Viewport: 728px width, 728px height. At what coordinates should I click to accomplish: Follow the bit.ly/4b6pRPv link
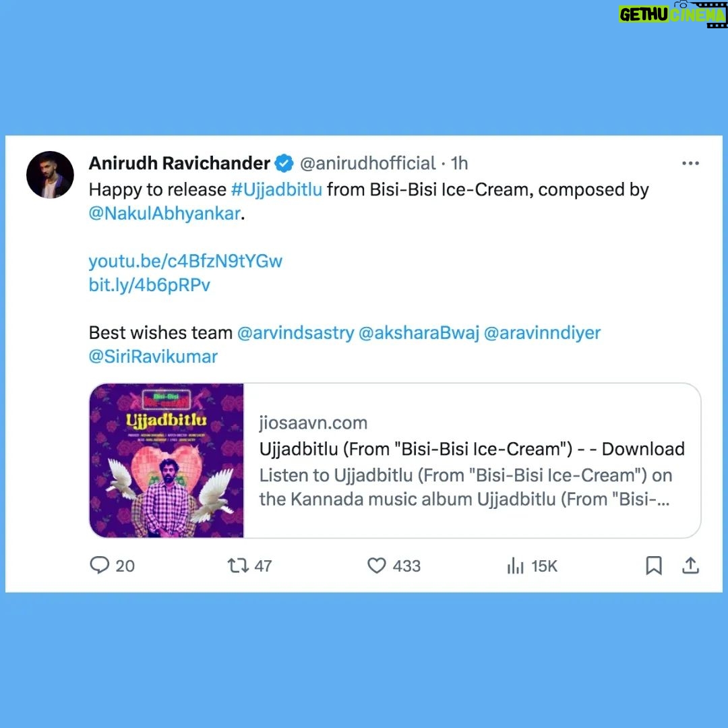click(149, 284)
